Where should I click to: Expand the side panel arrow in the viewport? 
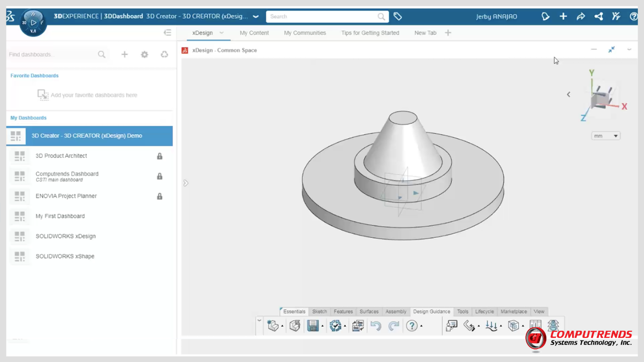pyautogui.click(x=186, y=183)
